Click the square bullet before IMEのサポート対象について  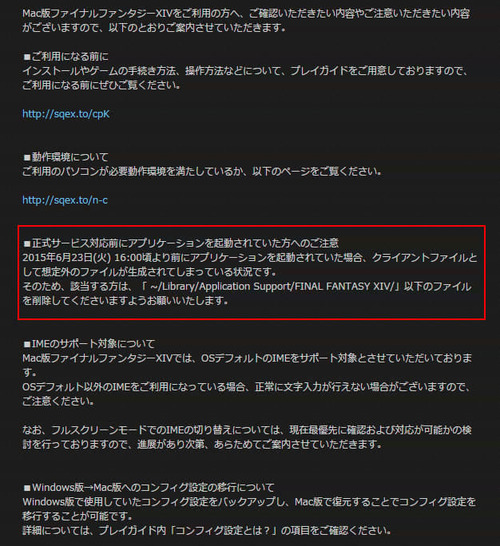tap(27, 344)
